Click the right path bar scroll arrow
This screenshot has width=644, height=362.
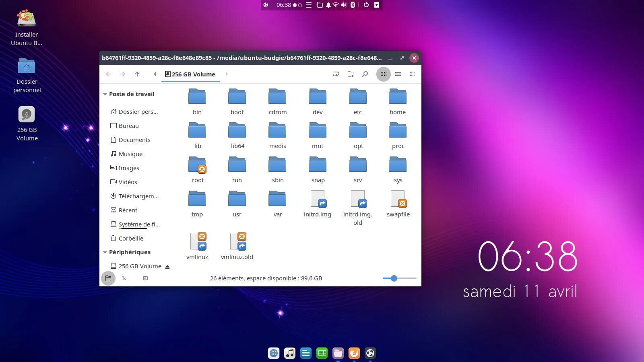[227, 74]
